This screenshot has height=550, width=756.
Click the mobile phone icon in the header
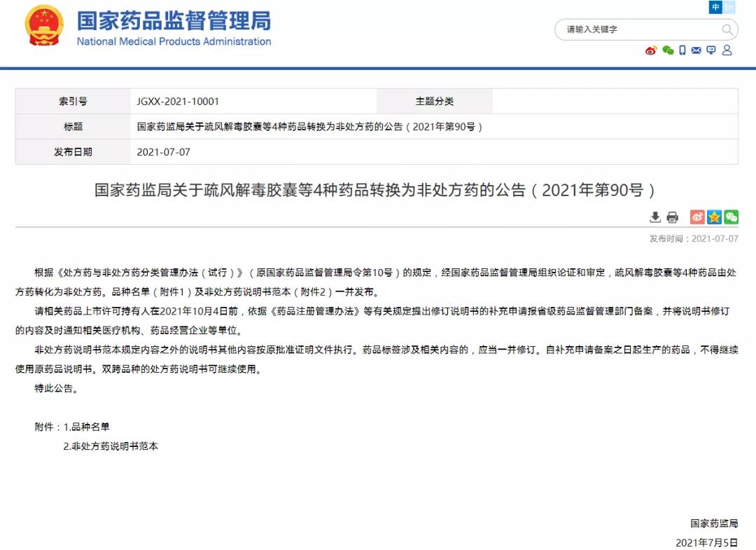click(682, 50)
